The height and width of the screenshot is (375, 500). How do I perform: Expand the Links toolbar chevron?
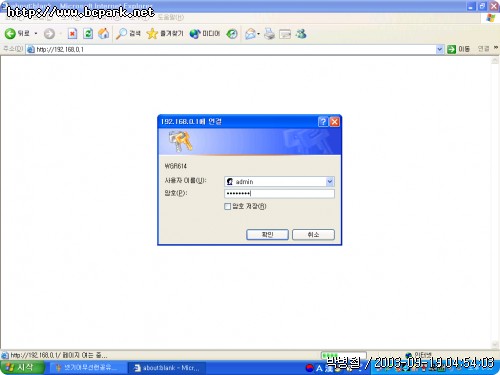pyautogui.click(x=496, y=48)
